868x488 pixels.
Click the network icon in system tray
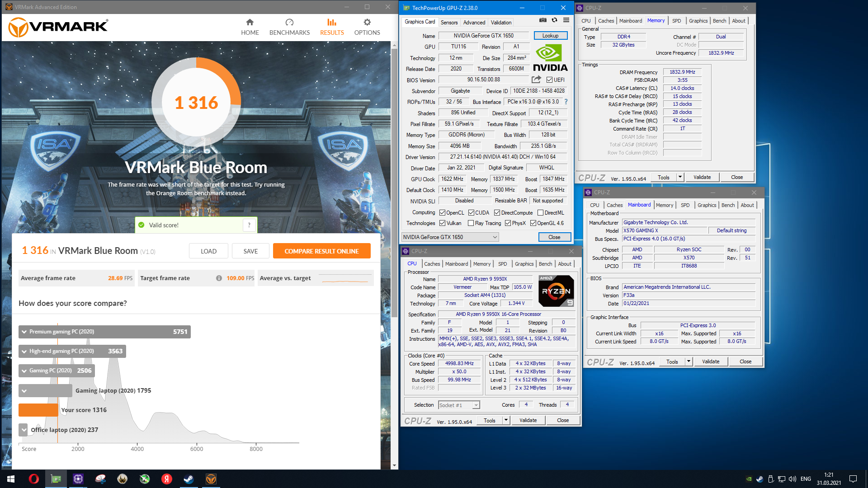pos(781,479)
